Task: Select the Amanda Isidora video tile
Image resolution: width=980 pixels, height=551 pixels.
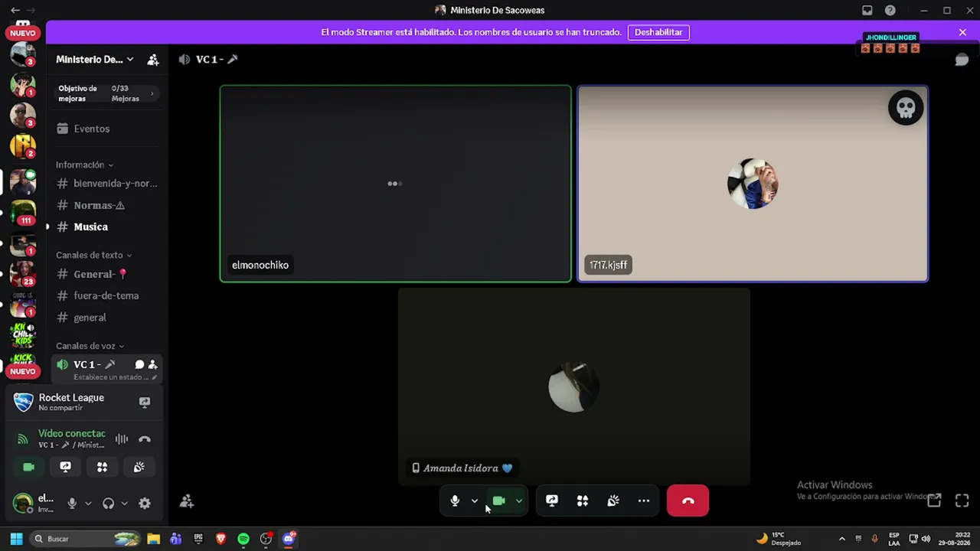Action: click(573, 386)
